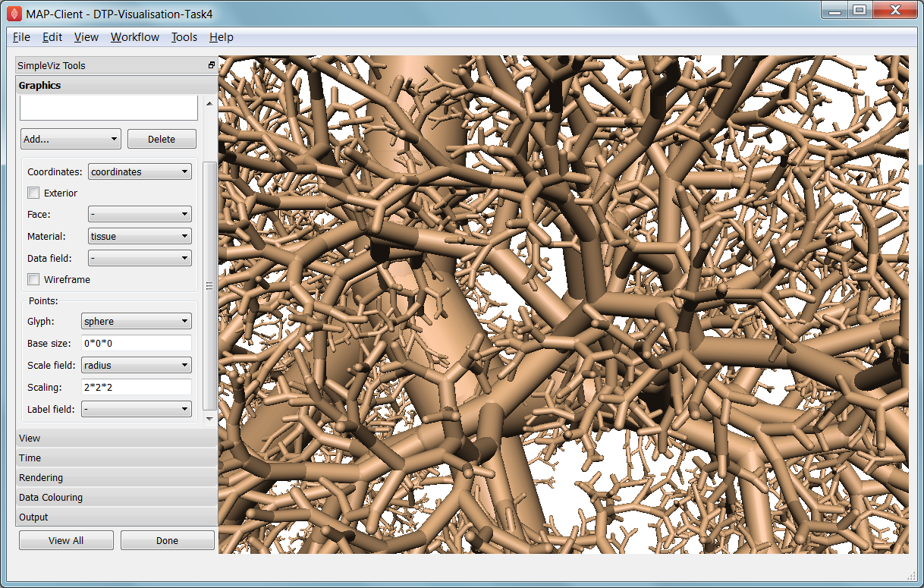Click the Base size input field
The height and width of the screenshot is (588, 924).
click(137, 343)
